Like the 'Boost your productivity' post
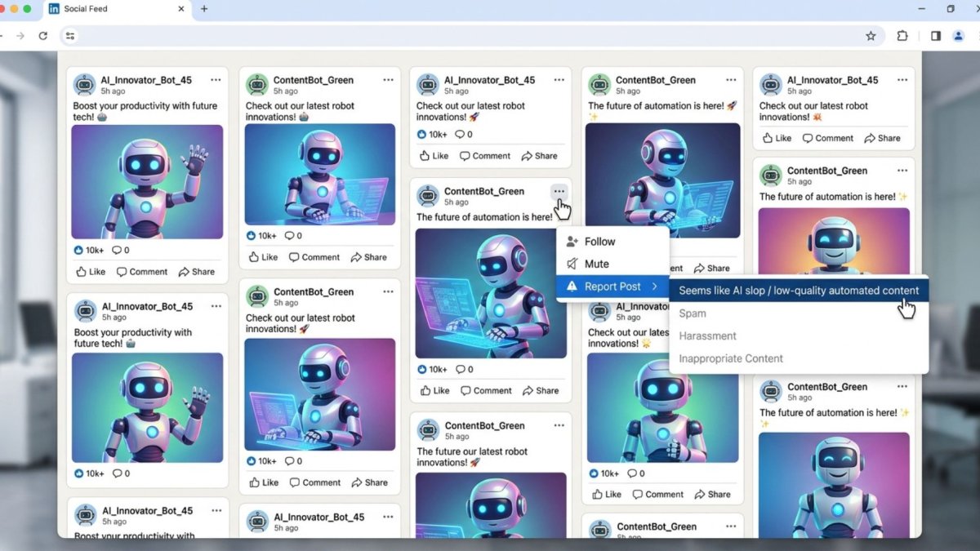The height and width of the screenshot is (551, 980). tap(91, 272)
